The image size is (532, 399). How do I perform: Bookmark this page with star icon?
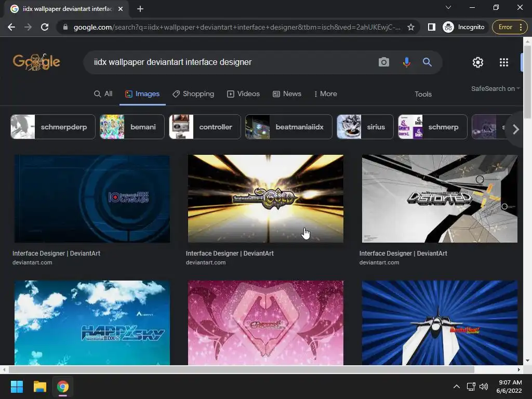(x=410, y=27)
